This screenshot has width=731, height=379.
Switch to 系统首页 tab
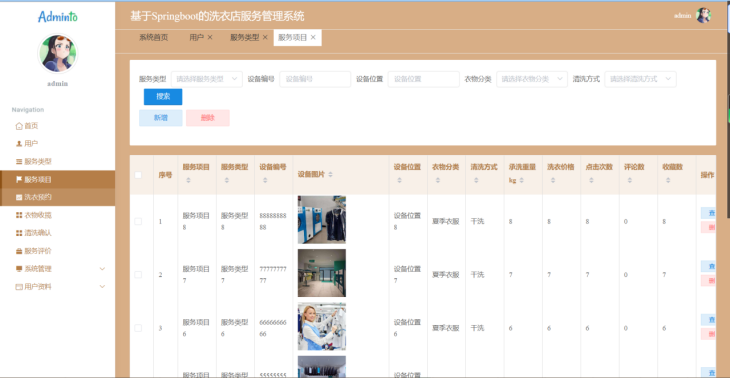point(153,37)
